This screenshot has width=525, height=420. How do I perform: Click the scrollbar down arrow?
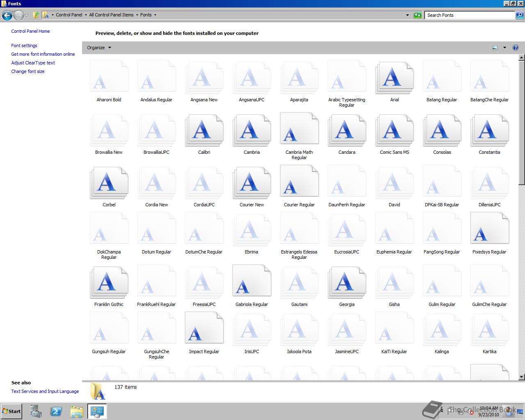522,377
